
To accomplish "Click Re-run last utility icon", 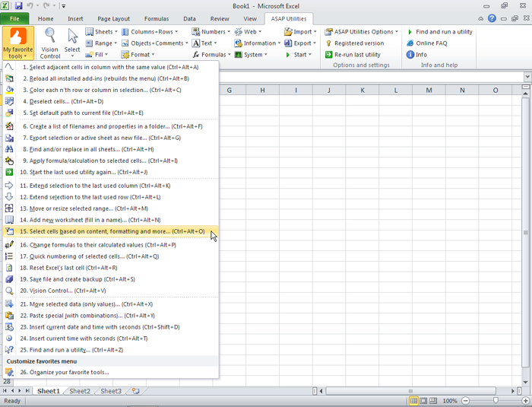I will click(x=328, y=55).
